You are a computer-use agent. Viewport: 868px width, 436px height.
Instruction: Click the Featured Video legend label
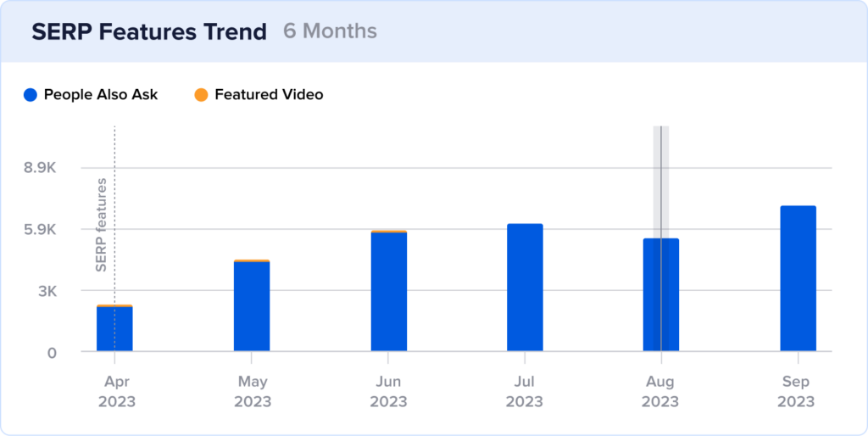point(269,95)
